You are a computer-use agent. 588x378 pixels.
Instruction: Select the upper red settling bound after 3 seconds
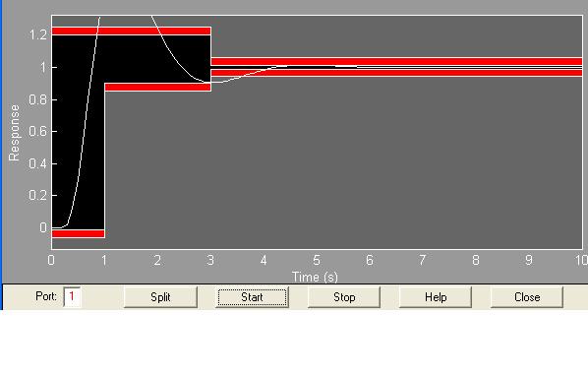[x=396, y=62]
